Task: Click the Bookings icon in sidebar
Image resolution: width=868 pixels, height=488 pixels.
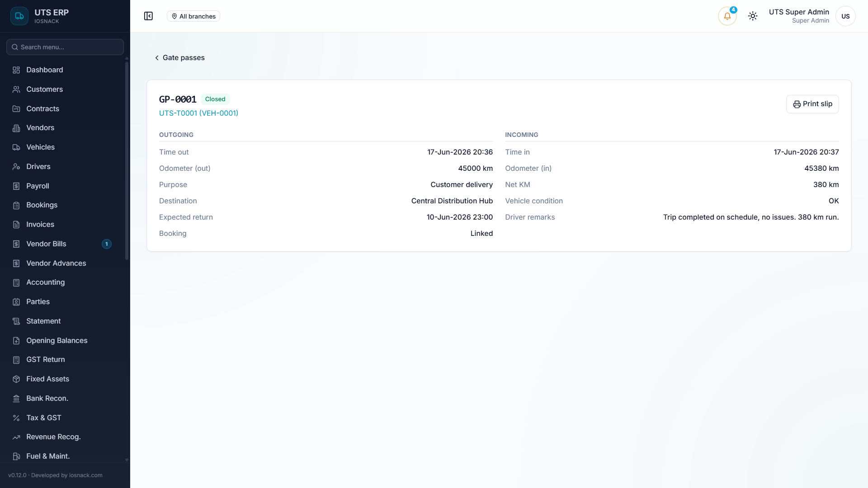Action: (16, 205)
